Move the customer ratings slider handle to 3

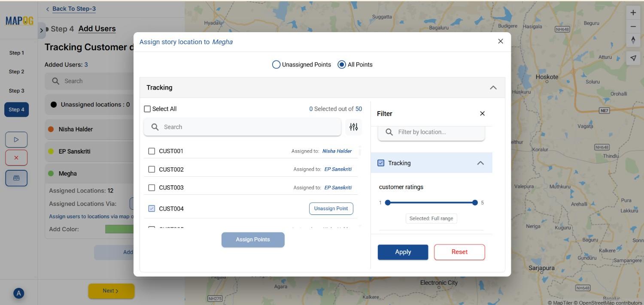coord(431,202)
